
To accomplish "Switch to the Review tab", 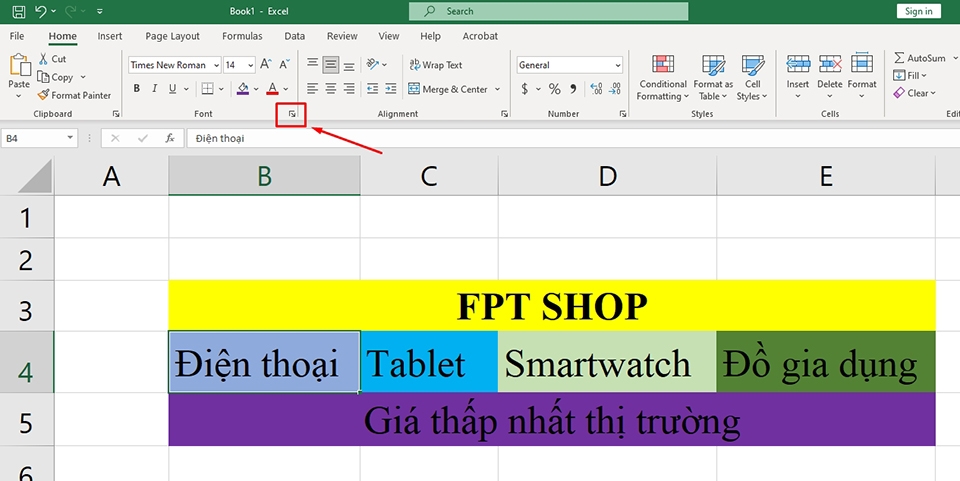I will [342, 36].
